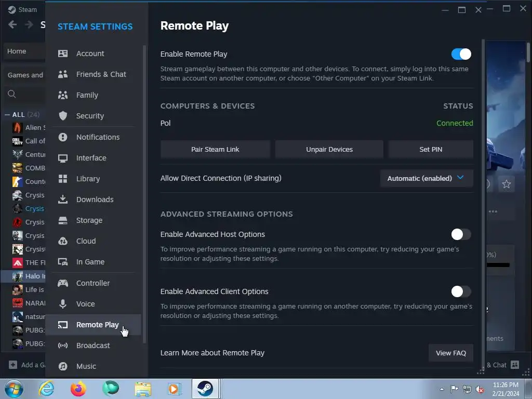Click the Broadcast signal icon
The image size is (532, 399).
[63, 345]
